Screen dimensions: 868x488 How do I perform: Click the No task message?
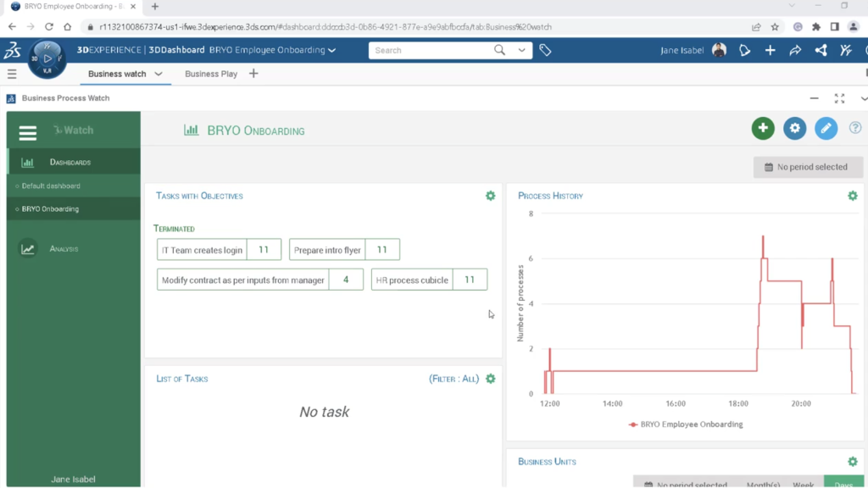tap(325, 412)
